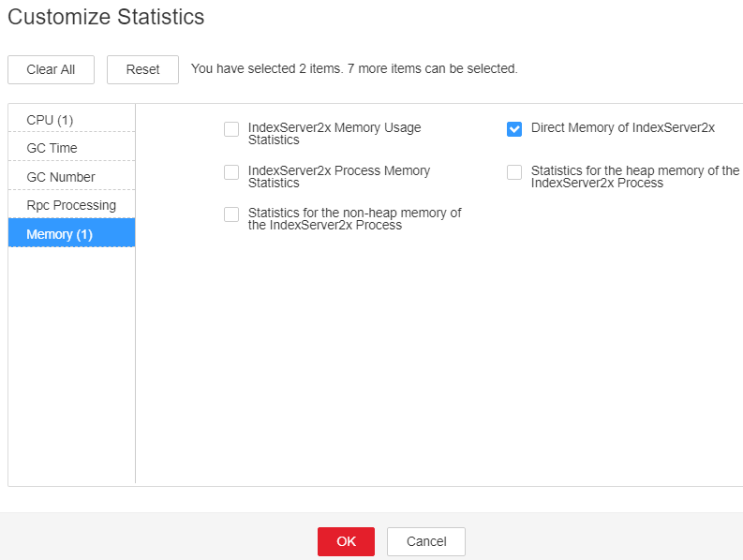Image resolution: width=743 pixels, height=560 pixels.
Task: Confirm with the red OK button
Action: pos(346,541)
